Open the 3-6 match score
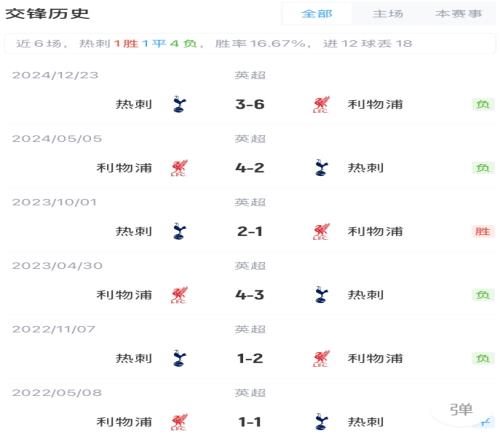Viewport: 500px width, 440px height. (250, 104)
